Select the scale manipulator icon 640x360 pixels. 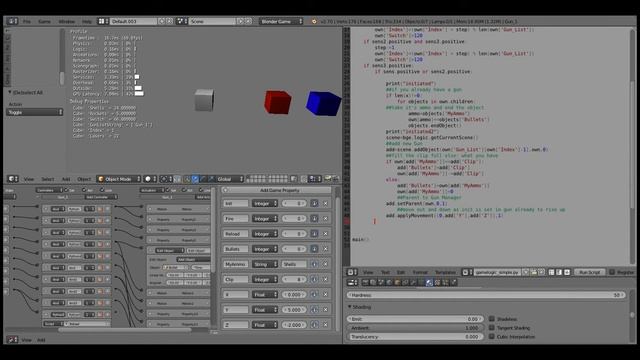[x=211, y=179]
